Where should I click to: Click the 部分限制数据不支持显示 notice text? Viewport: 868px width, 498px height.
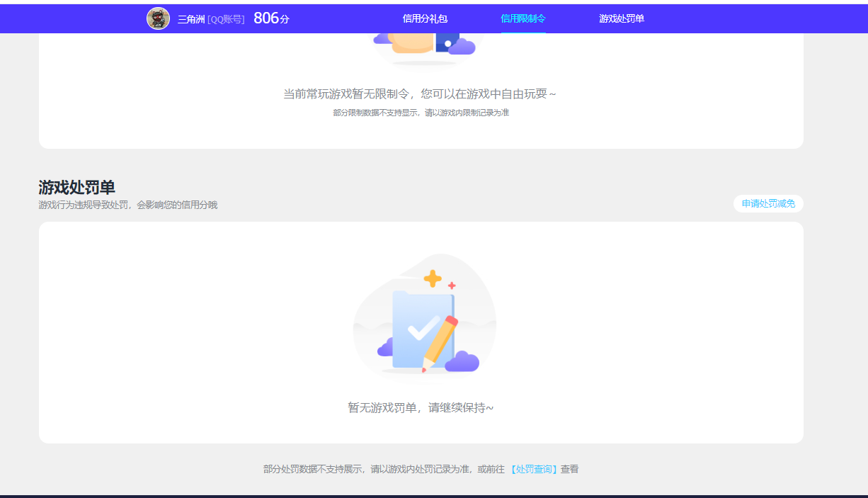point(424,112)
